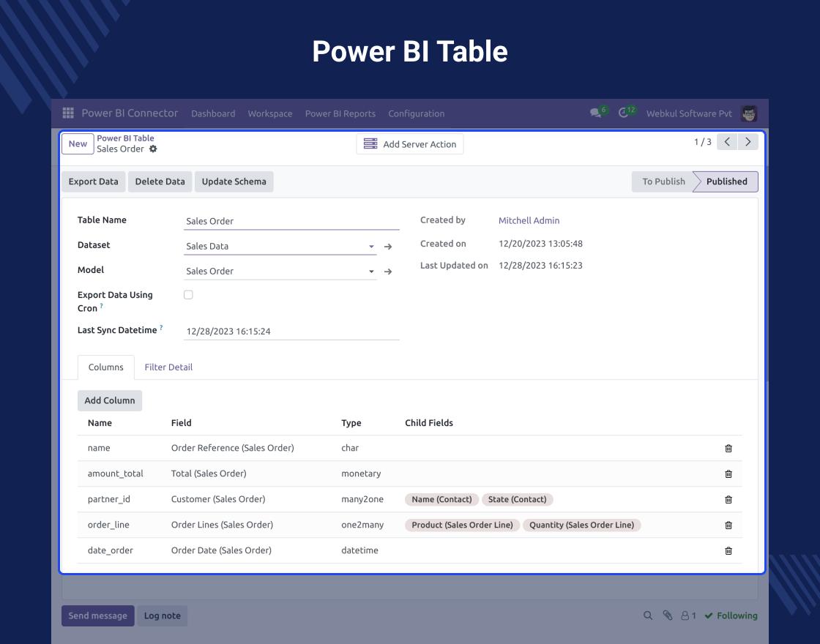The image size is (820, 644).
Task: Switch to the Filter Detail tab
Action: 168,367
